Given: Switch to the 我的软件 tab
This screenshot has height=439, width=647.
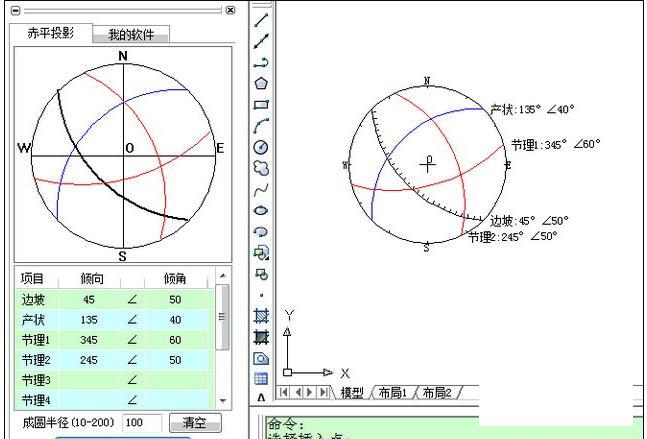Looking at the screenshot, I should point(131,34).
